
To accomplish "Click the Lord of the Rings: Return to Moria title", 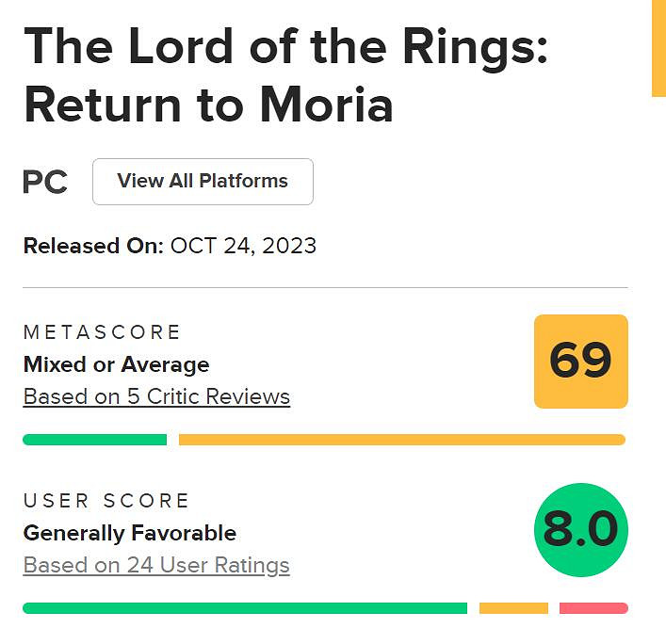I will (x=283, y=75).
